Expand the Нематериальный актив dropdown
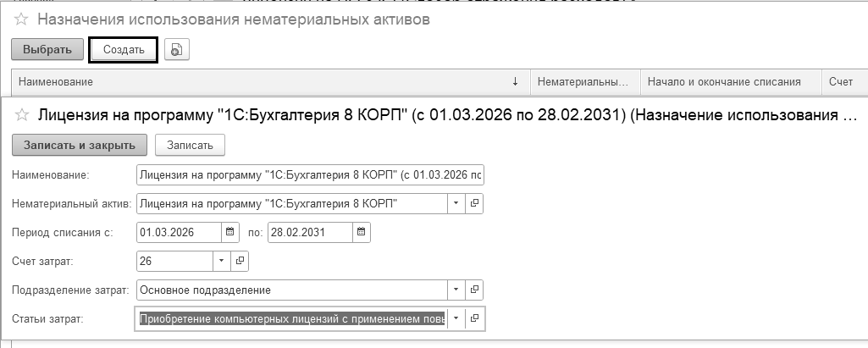The image size is (868, 348). pyautogui.click(x=456, y=203)
